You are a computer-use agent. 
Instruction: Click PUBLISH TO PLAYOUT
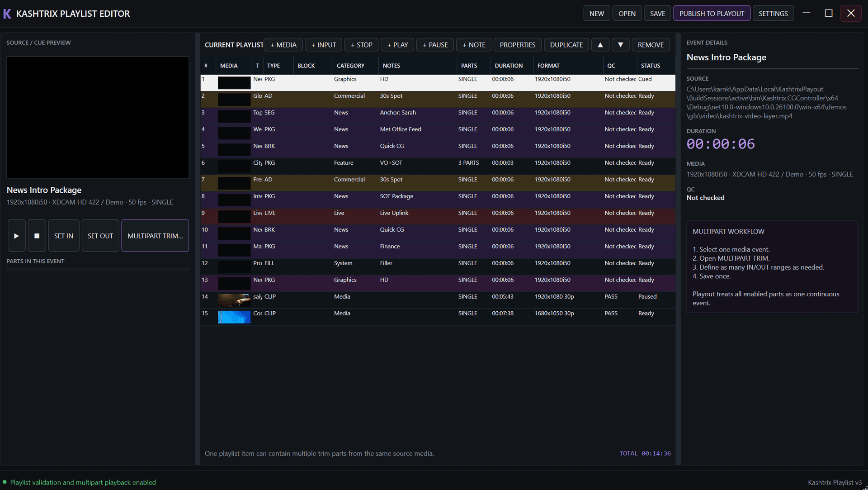[x=712, y=14]
